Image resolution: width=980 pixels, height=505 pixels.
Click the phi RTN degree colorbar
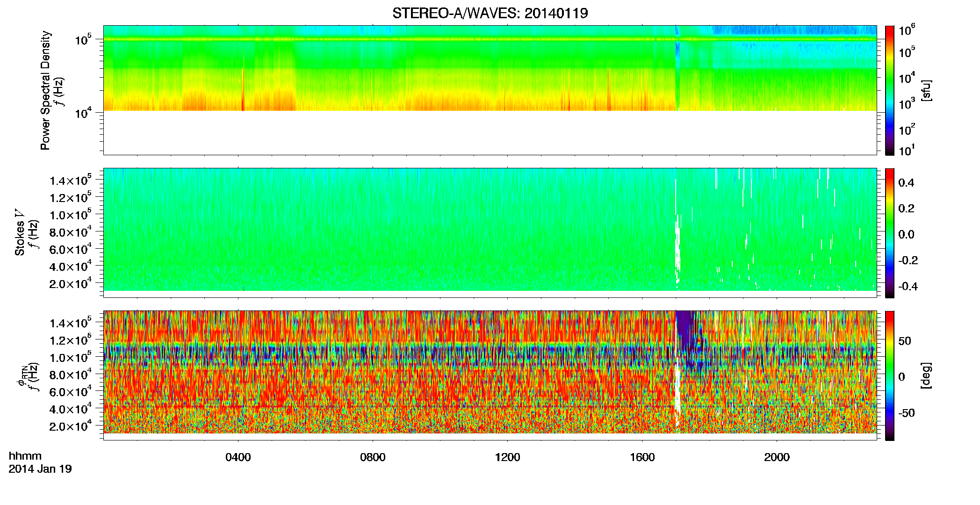coord(890,375)
